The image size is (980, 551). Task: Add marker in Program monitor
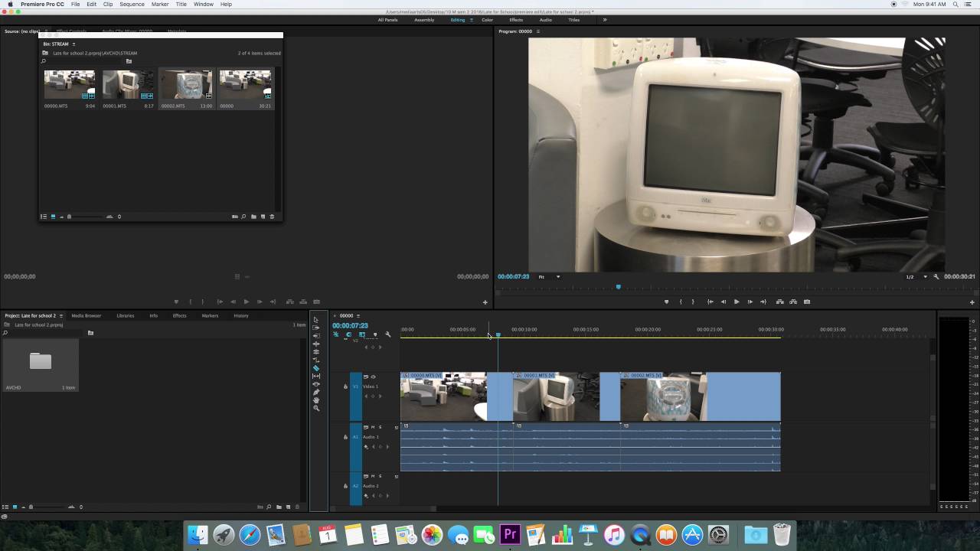point(666,302)
